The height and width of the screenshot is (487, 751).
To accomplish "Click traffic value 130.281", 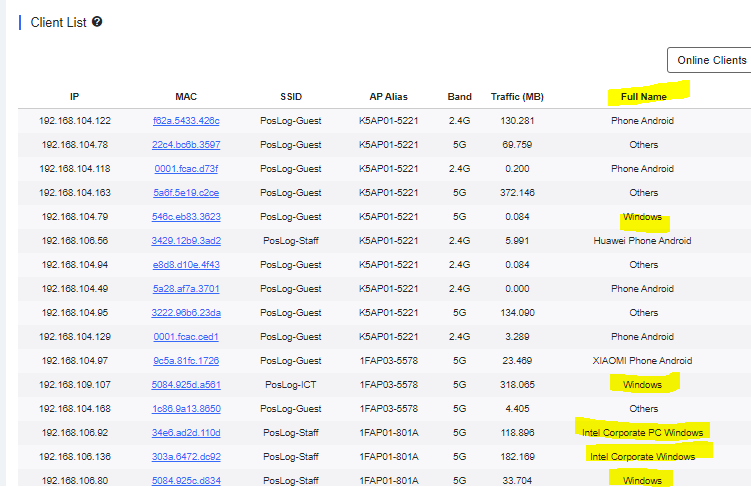I will coord(517,121).
